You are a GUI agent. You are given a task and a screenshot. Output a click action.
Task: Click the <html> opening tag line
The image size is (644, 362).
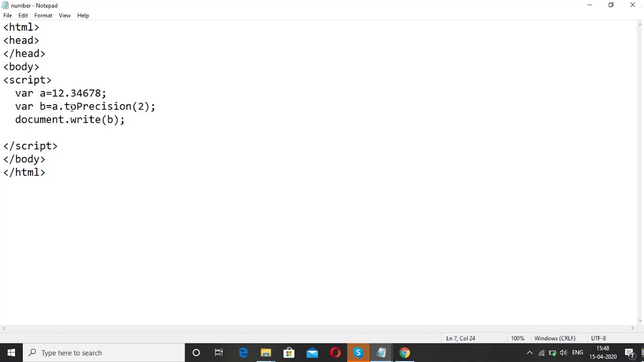(x=21, y=27)
